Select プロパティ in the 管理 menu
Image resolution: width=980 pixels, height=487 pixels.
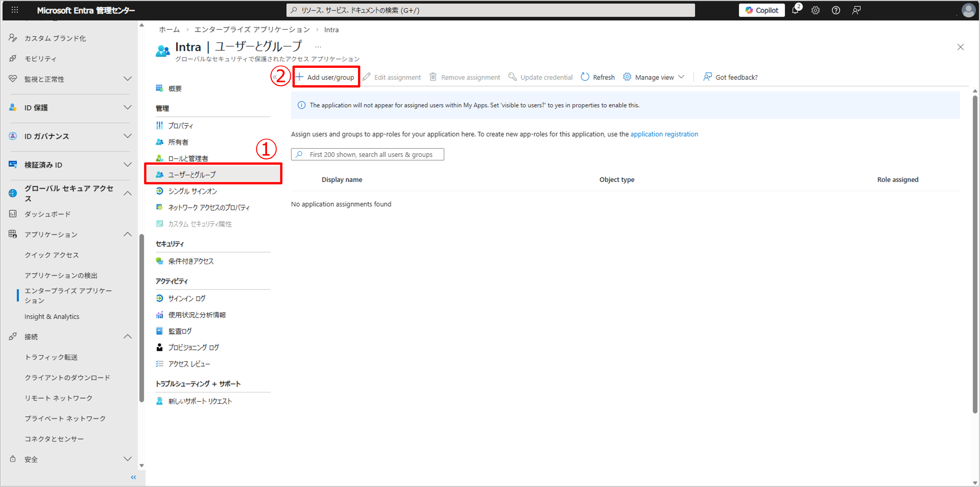(181, 126)
